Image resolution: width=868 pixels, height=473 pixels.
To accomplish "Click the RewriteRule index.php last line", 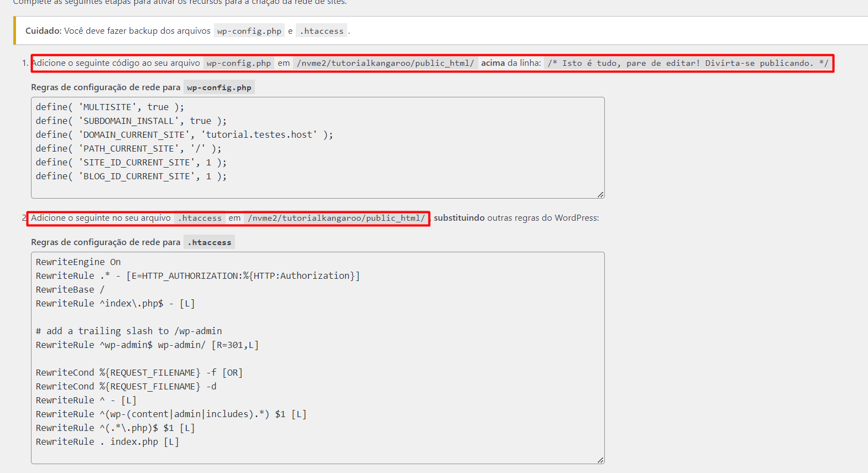I will (x=107, y=442).
